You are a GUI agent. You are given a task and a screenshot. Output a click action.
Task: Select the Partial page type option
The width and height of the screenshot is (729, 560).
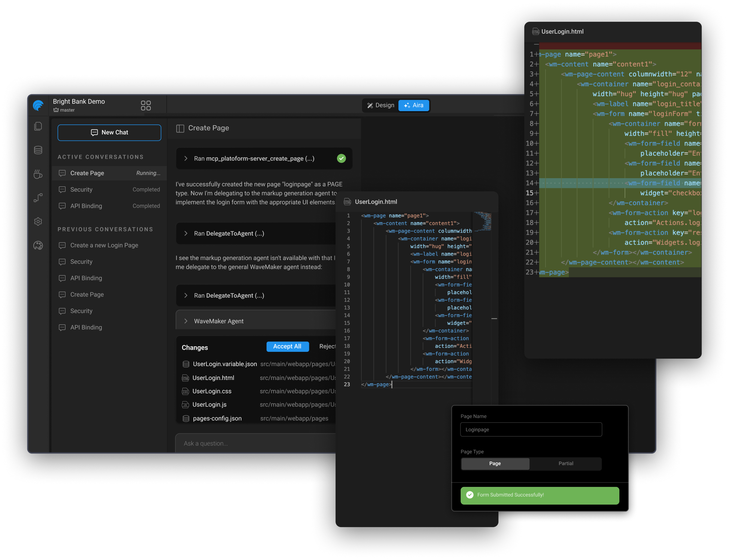(x=566, y=463)
